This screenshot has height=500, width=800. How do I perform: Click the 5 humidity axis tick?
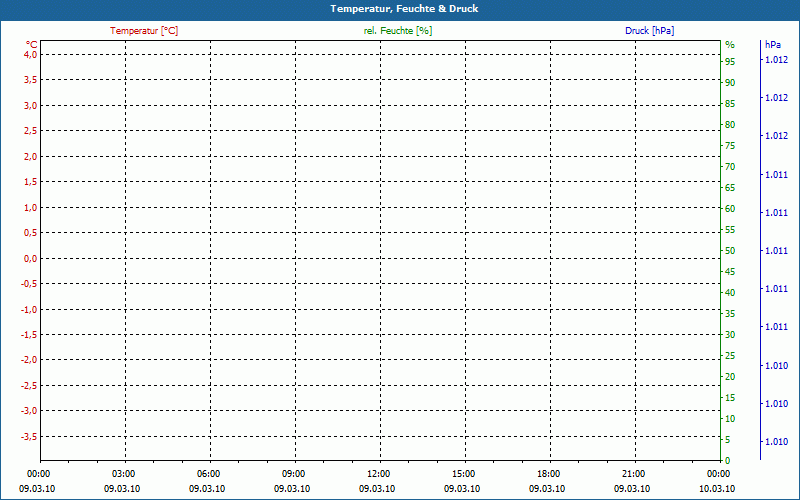pos(728,440)
